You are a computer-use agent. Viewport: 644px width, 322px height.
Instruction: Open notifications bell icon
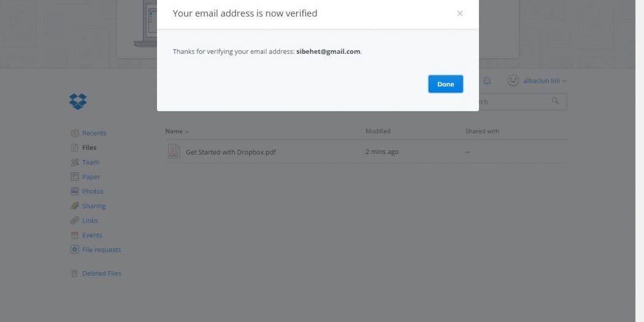click(487, 81)
